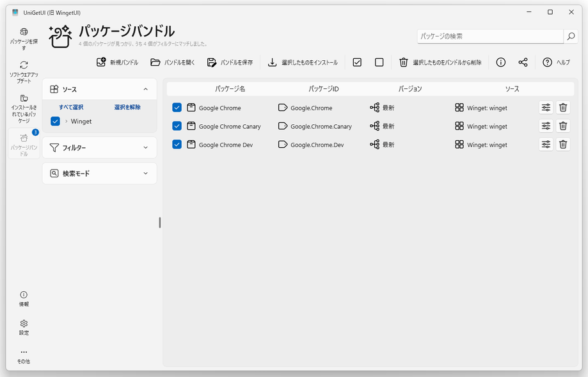Expand the フィルター panel
The height and width of the screenshot is (377, 588).
point(145,147)
